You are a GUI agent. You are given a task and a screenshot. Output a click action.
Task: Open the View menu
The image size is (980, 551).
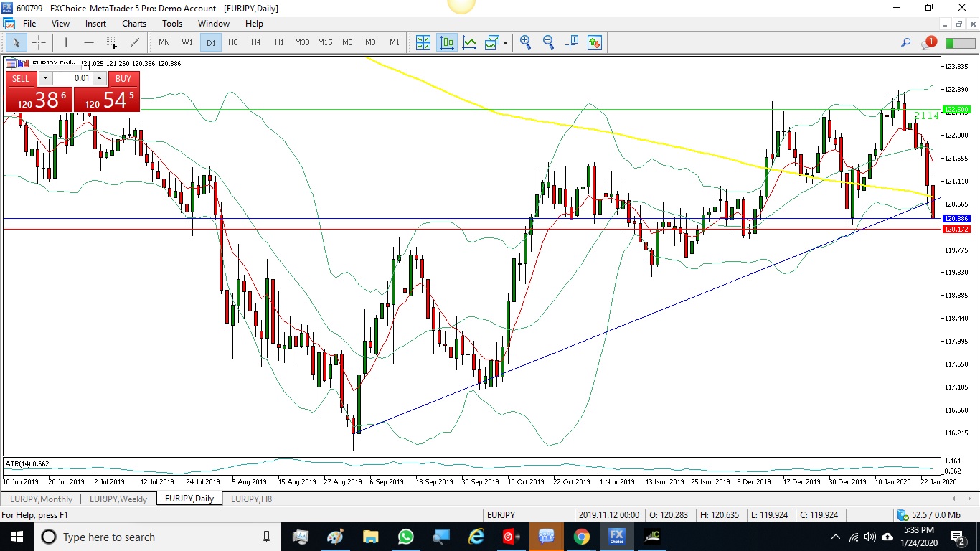(61, 24)
